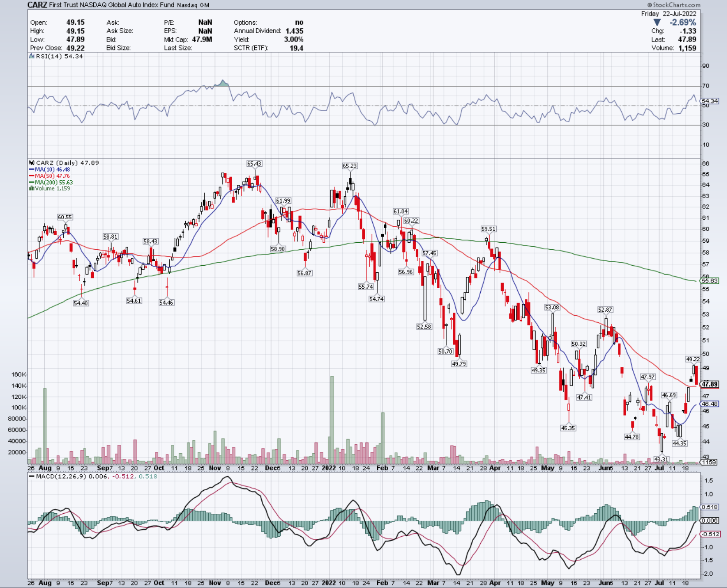The width and height of the screenshot is (727, 588).
Task: Select the 46.69 July price label
Action: (669, 395)
